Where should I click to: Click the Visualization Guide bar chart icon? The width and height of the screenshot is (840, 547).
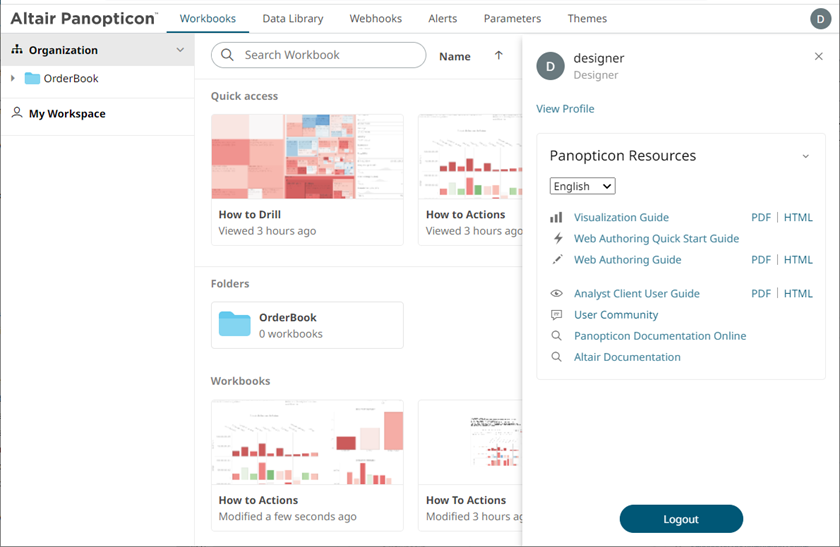click(557, 218)
